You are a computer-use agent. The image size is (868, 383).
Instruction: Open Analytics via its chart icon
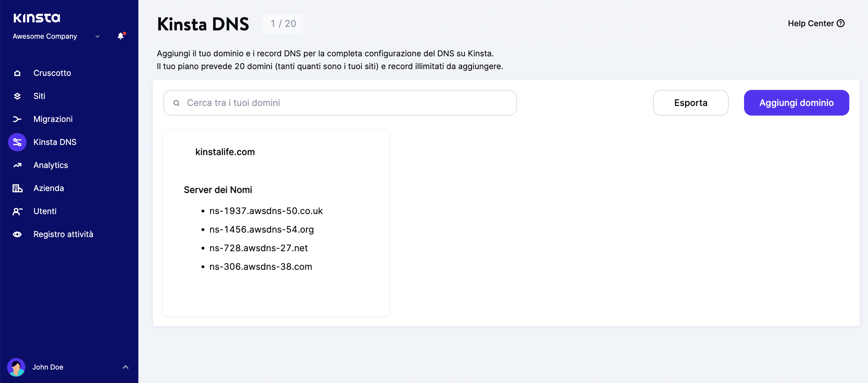click(17, 165)
